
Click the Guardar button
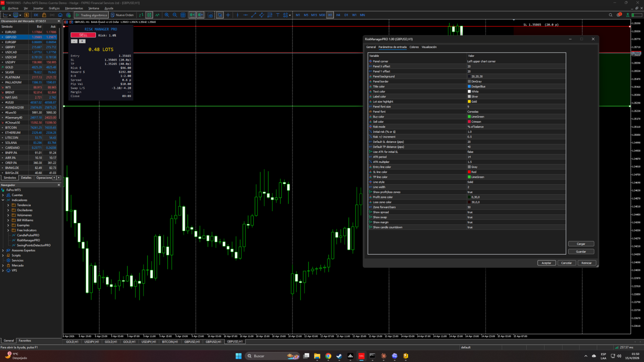click(581, 252)
